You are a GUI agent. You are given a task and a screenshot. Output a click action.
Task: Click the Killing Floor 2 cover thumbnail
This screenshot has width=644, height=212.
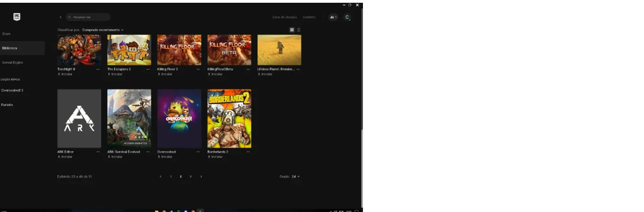(x=179, y=50)
